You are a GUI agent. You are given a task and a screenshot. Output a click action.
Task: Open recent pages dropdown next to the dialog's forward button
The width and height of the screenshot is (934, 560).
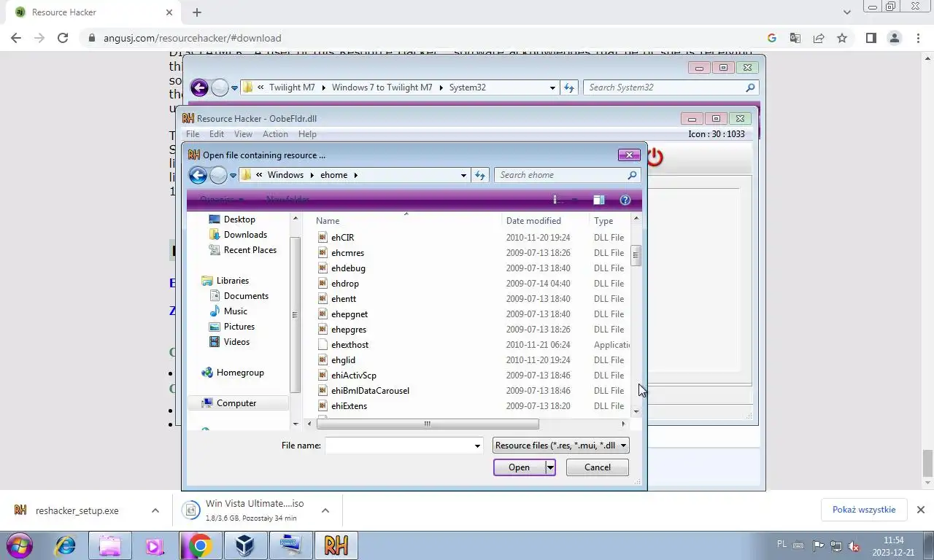click(233, 175)
